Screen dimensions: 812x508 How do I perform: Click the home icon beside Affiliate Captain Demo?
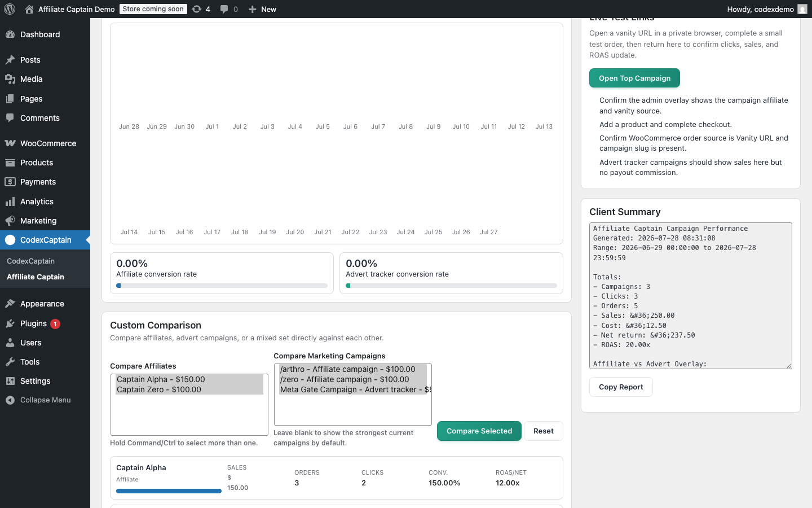point(29,9)
